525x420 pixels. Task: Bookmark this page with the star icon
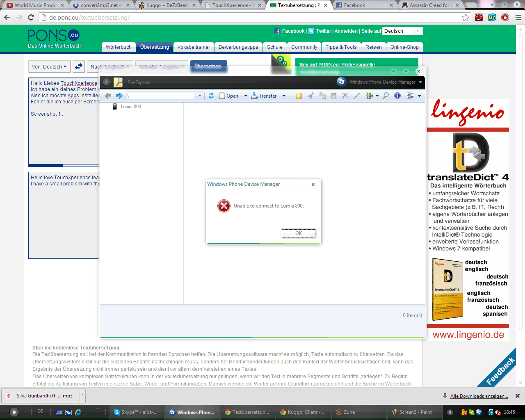[466, 18]
